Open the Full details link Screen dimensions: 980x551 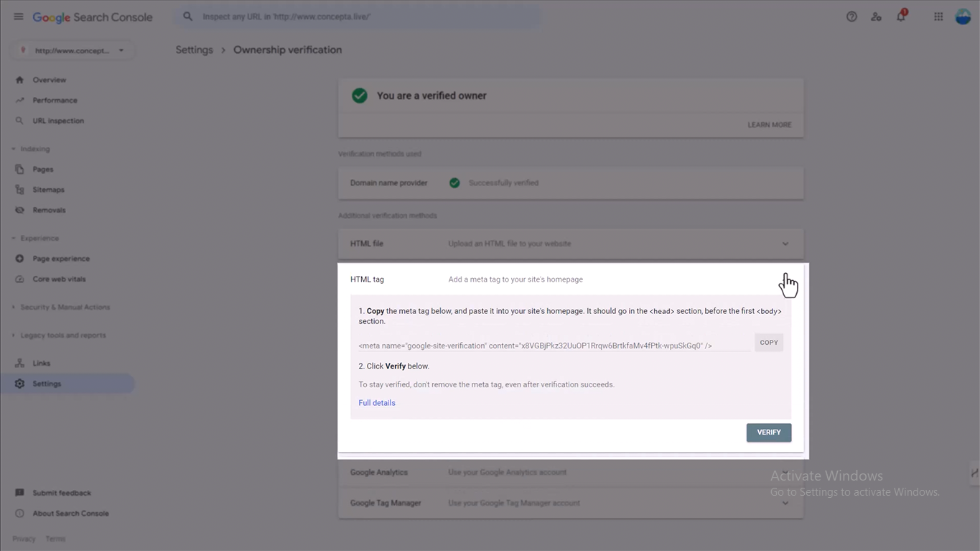[x=377, y=403]
